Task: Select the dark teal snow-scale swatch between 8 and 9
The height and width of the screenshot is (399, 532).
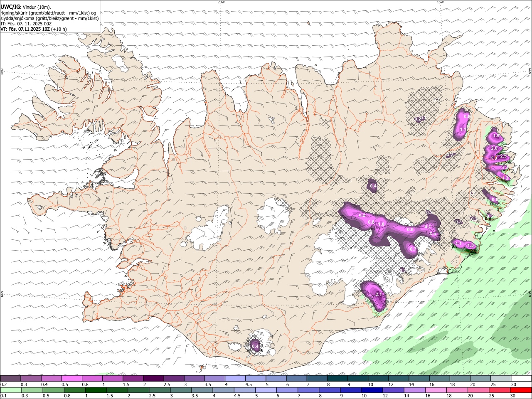Action: [x=337, y=378]
